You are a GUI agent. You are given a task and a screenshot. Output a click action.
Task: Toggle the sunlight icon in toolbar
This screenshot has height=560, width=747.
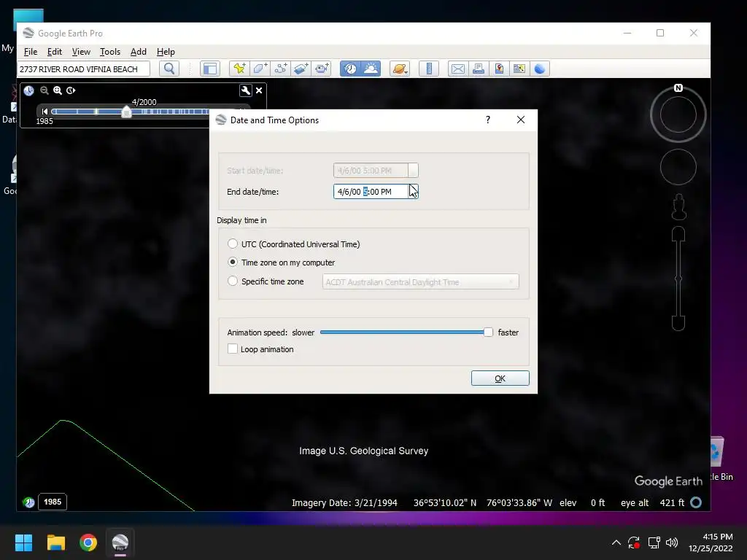point(371,69)
